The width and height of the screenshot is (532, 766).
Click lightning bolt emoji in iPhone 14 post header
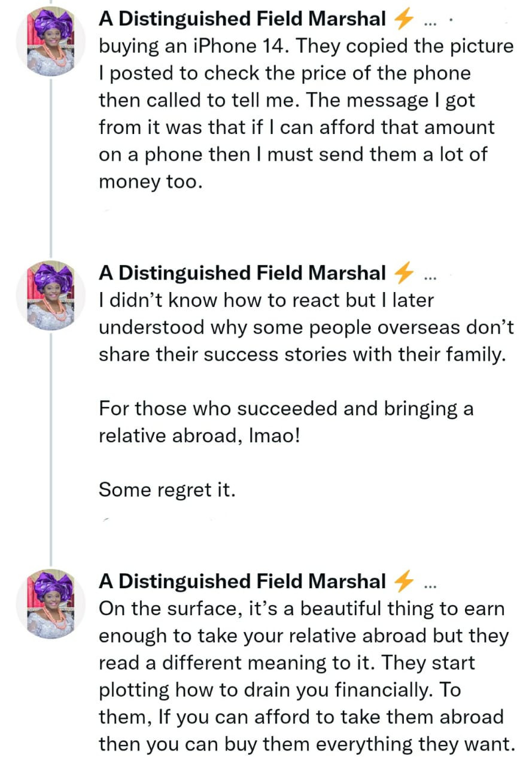pyautogui.click(x=405, y=20)
